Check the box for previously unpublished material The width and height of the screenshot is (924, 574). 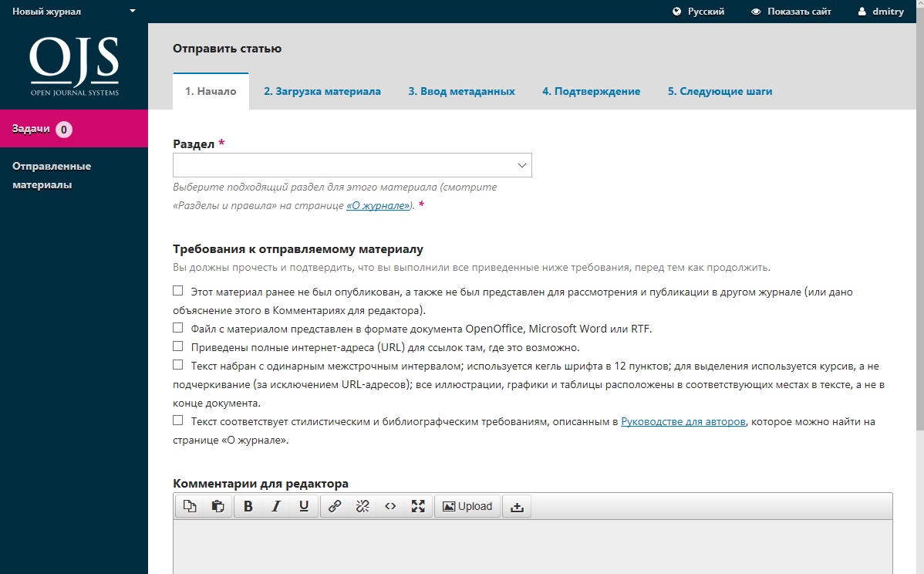[178, 291]
